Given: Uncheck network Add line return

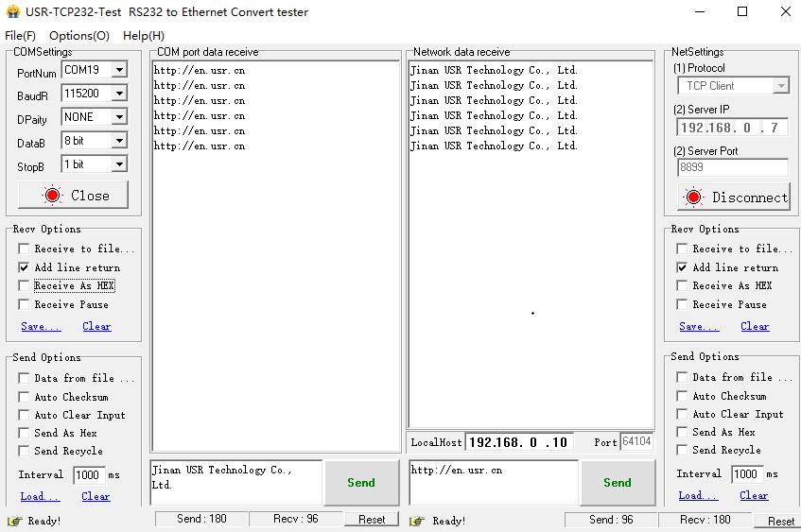Looking at the screenshot, I should pos(682,267).
